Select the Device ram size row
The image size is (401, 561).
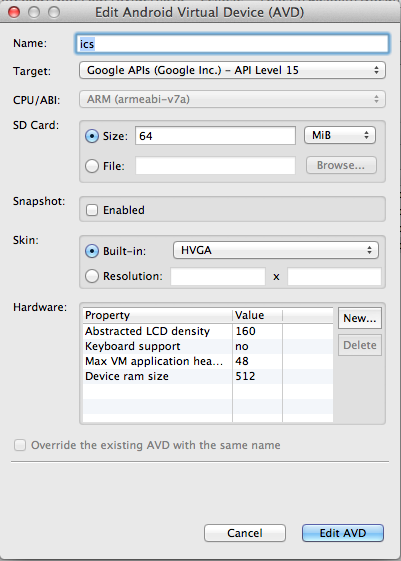(207, 376)
